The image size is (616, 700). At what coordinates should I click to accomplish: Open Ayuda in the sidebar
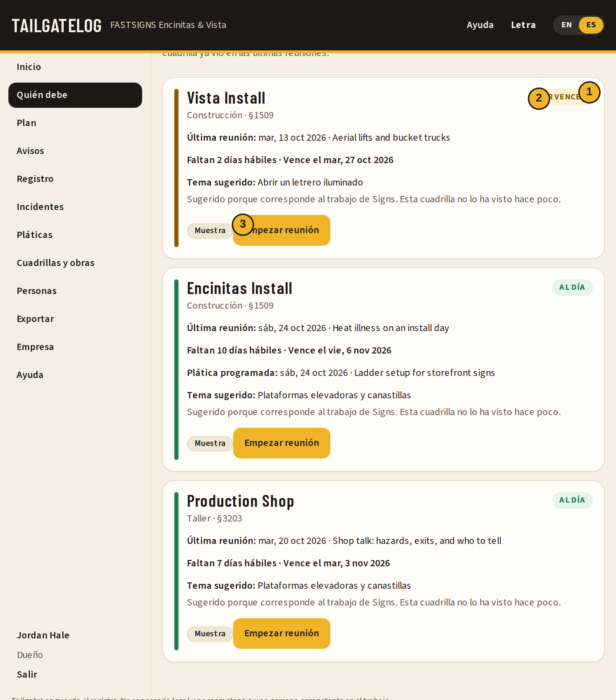75,375
